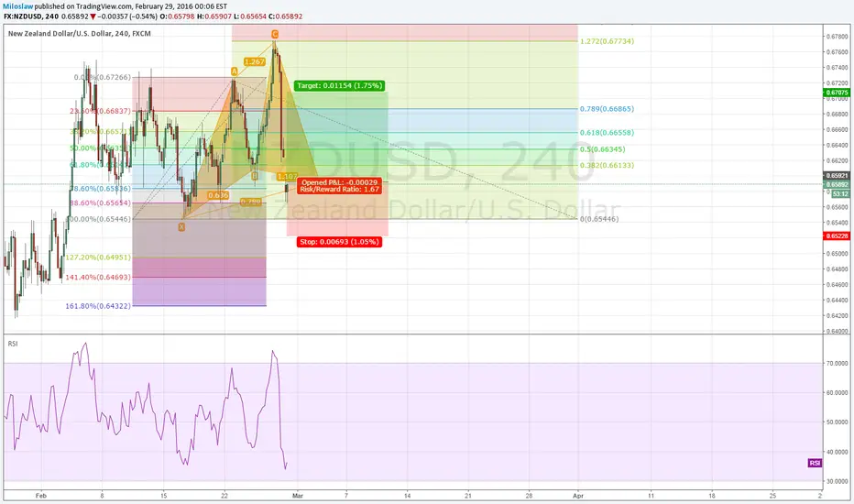This screenshot has height=504, width=854.
Task: Click the 0.67800 price scale value
Action: click(838, 37)
